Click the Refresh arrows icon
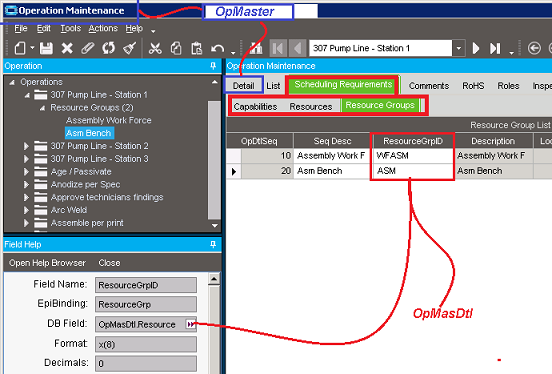 coord(108,48)
